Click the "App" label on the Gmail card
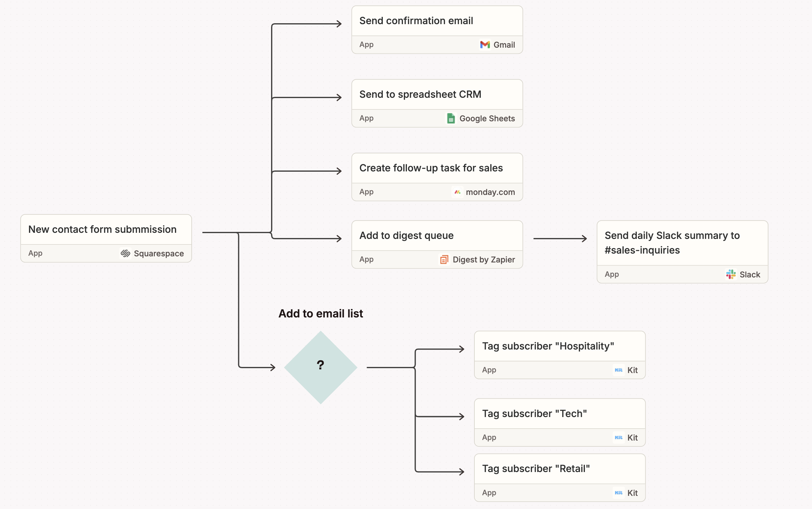 366,44
